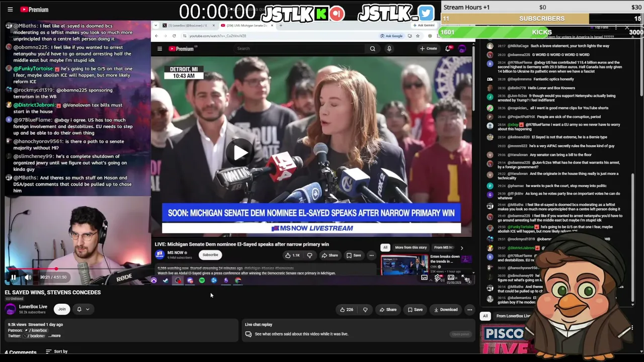Screen dimensions: 644x362
Task: Open the comments Sort by menu
Action: click(57, 351)
